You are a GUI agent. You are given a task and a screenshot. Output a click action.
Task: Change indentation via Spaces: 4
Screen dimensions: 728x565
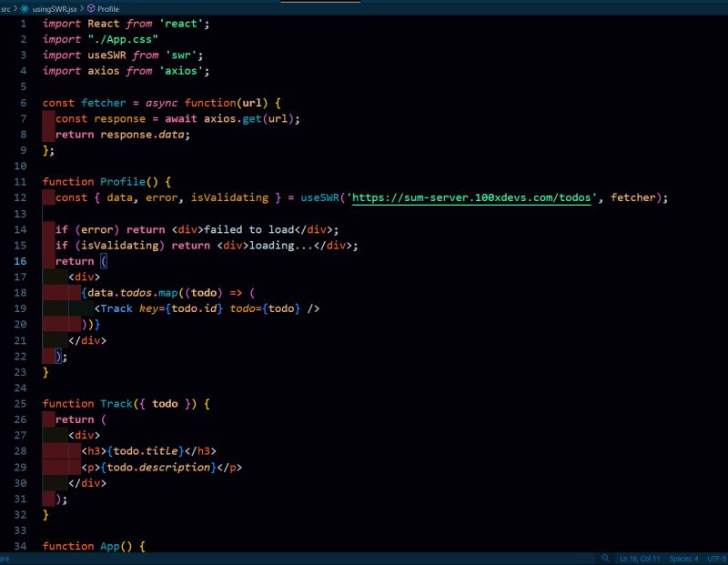[x=683, y=558]
